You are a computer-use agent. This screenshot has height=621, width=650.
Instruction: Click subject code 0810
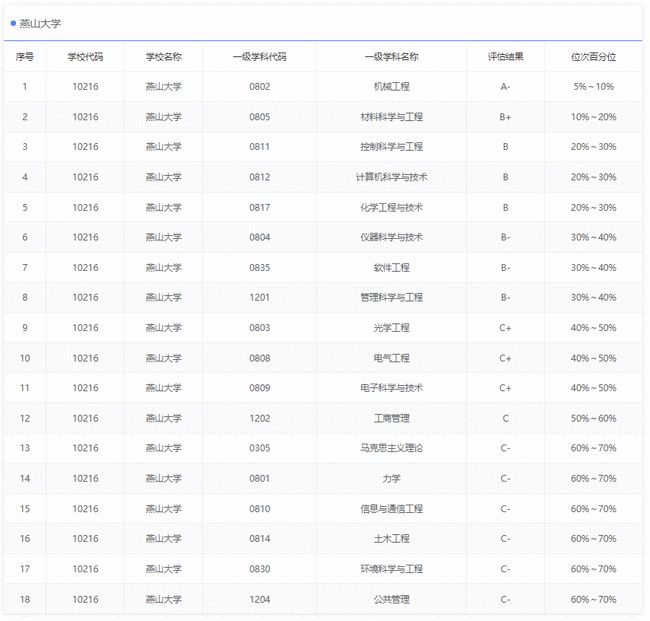260,509
